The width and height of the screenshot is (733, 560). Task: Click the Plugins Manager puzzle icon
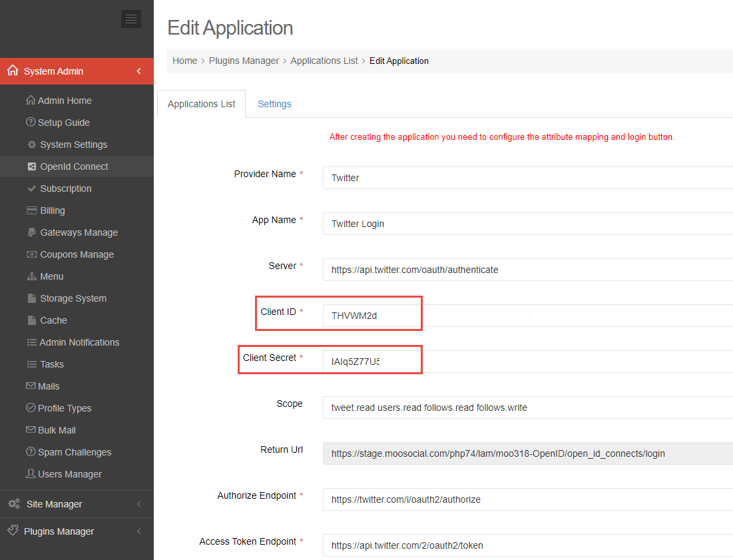[x=13, y=530]
